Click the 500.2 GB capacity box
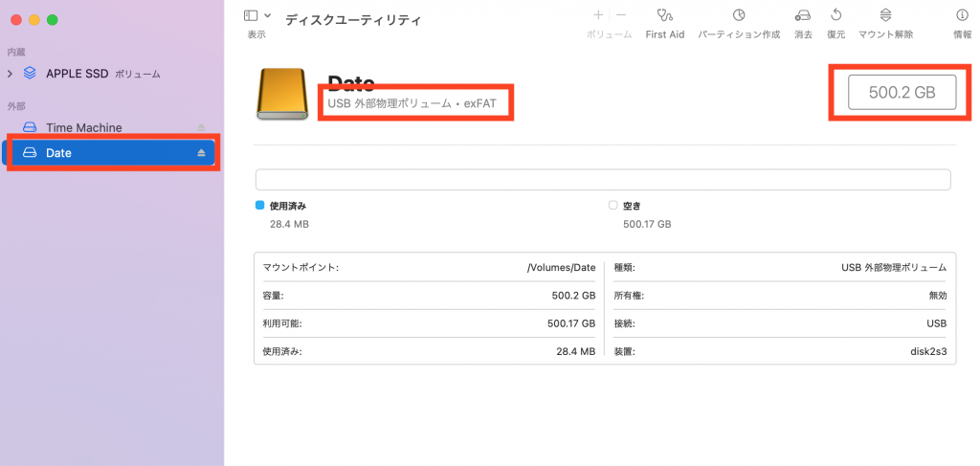This screenshot has height=466, width=980. coord(902,93)
